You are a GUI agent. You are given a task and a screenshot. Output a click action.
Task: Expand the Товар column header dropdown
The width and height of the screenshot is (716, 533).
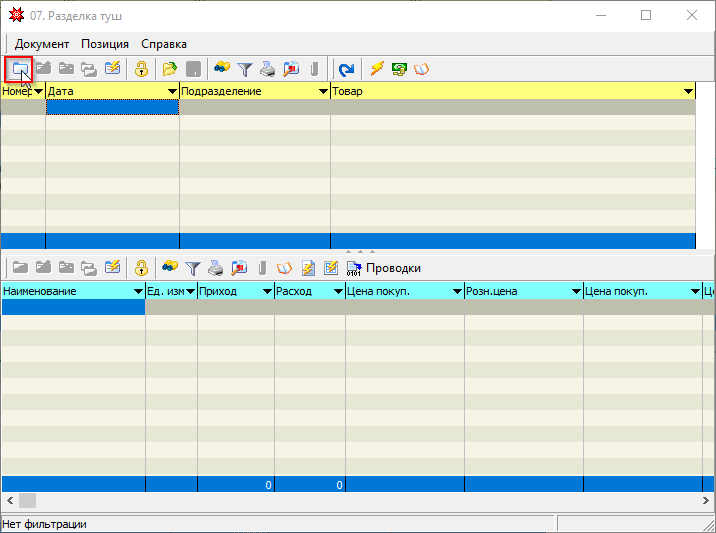pos(688,92)
